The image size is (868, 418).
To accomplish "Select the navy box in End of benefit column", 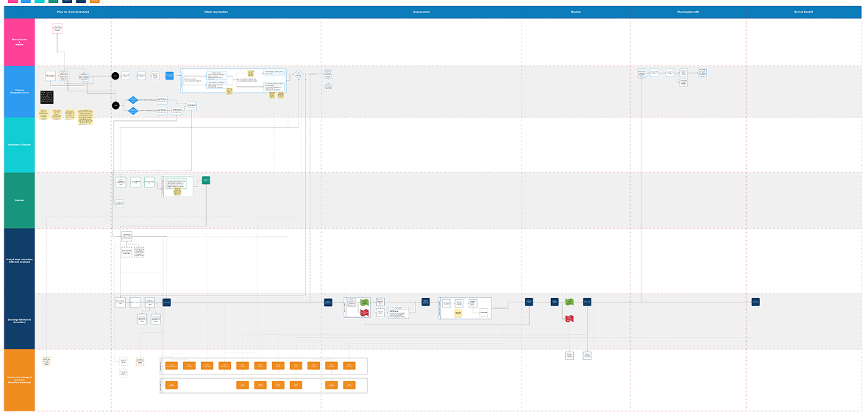I will (x=755, y=302).
